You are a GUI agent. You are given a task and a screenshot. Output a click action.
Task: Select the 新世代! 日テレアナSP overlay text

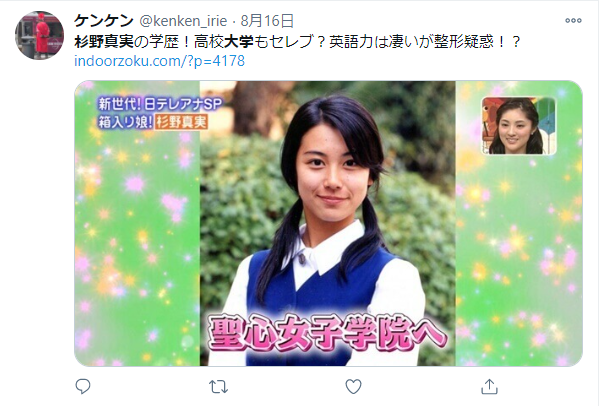[x=160, y=104]
